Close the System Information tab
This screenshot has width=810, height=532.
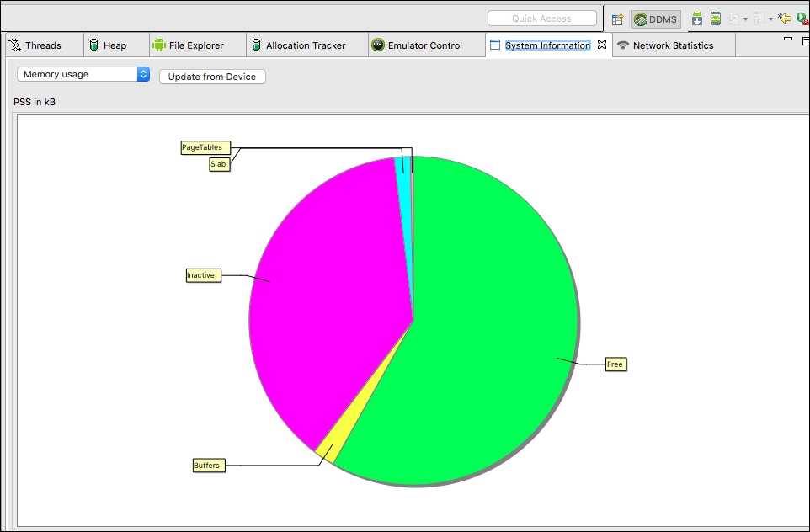point(601,45)
